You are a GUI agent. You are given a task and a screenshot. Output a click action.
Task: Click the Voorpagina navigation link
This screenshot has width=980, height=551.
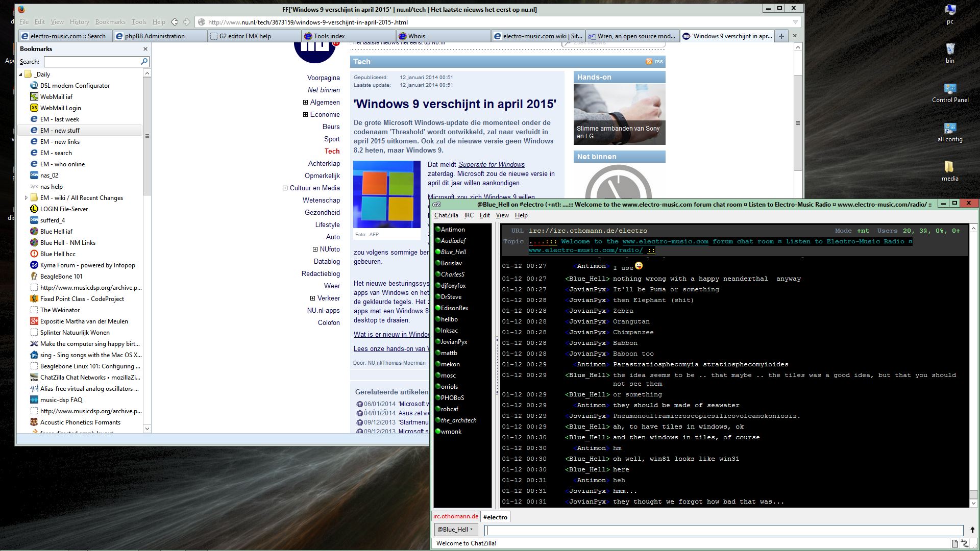point(324,78)
